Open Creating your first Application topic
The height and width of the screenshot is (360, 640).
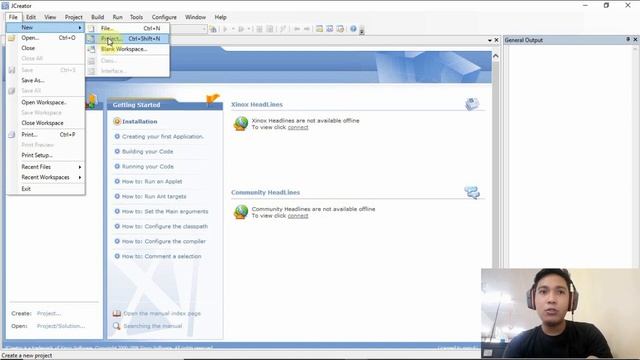pyautogui.click(x=162, y=137)
